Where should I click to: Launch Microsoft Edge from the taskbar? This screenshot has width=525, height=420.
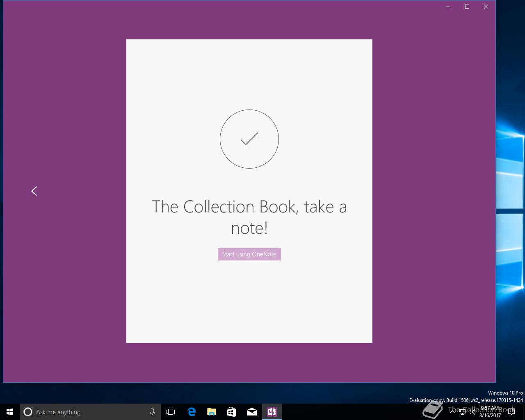[x=191, y=412]
